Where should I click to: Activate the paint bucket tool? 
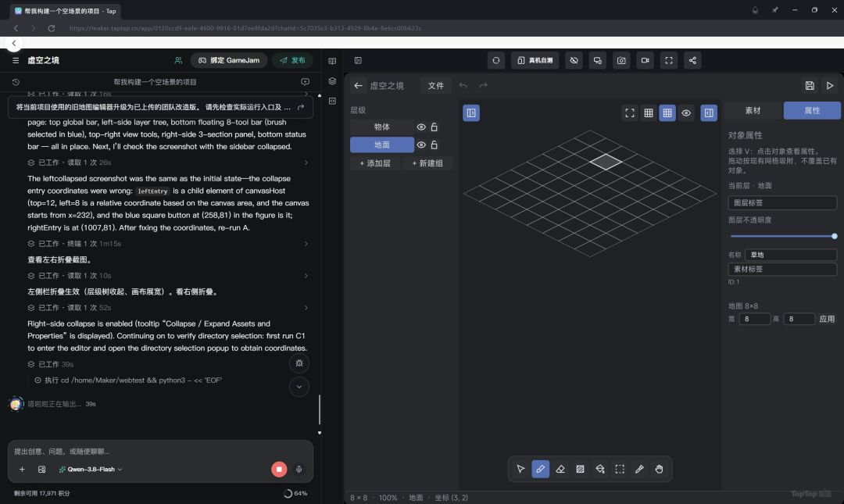coord(600,469)
